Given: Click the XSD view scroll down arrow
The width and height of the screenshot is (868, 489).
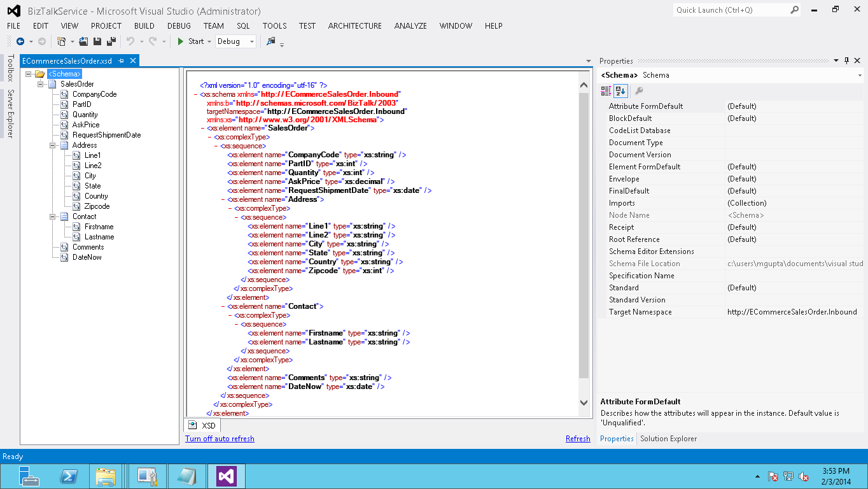Looking at the screenshot, I should coord(584,402).
